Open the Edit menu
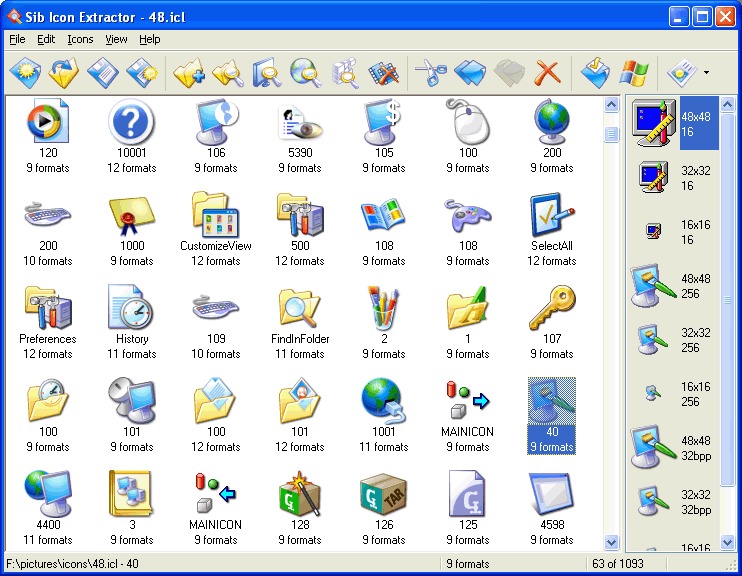This screenshot has height=576, width=742. click(46, 39)
